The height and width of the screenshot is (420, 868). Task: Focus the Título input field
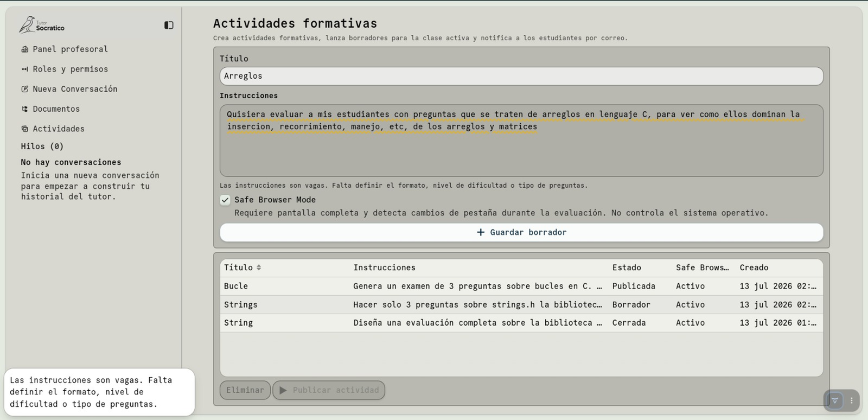click(x=521, y=76)
